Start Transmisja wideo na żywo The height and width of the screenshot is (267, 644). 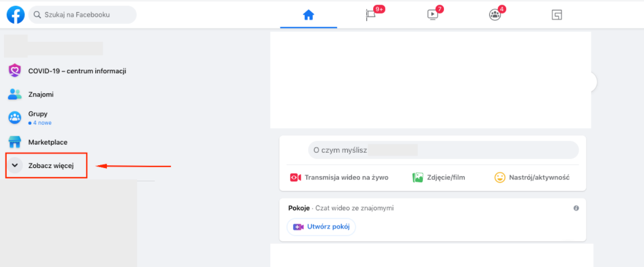click(346, 177)
